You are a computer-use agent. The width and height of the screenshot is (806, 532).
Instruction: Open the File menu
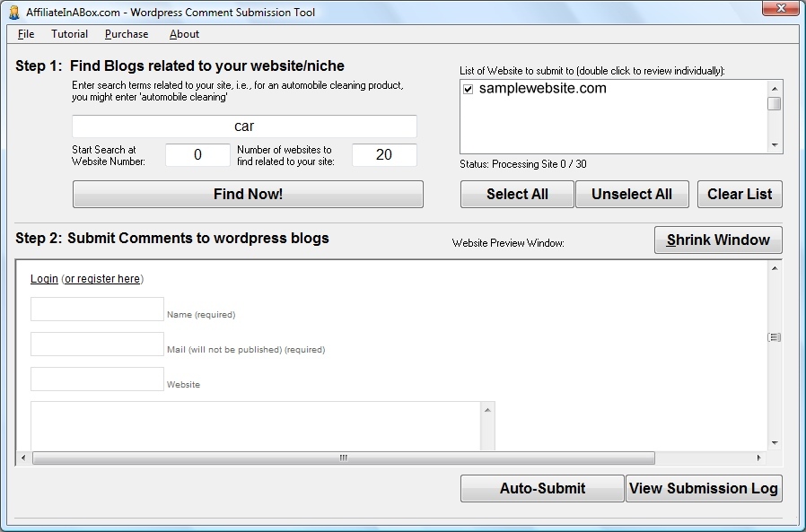tap(26, 34)
